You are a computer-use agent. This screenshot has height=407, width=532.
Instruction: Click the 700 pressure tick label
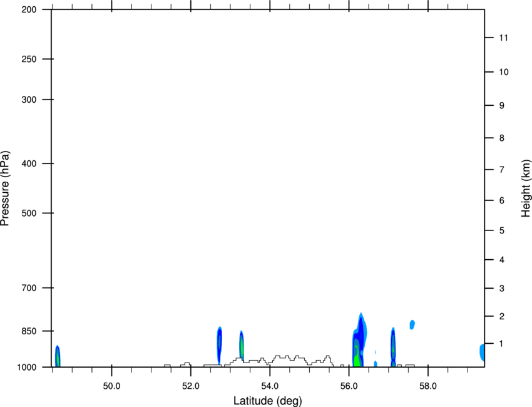[x=29, y=287]
